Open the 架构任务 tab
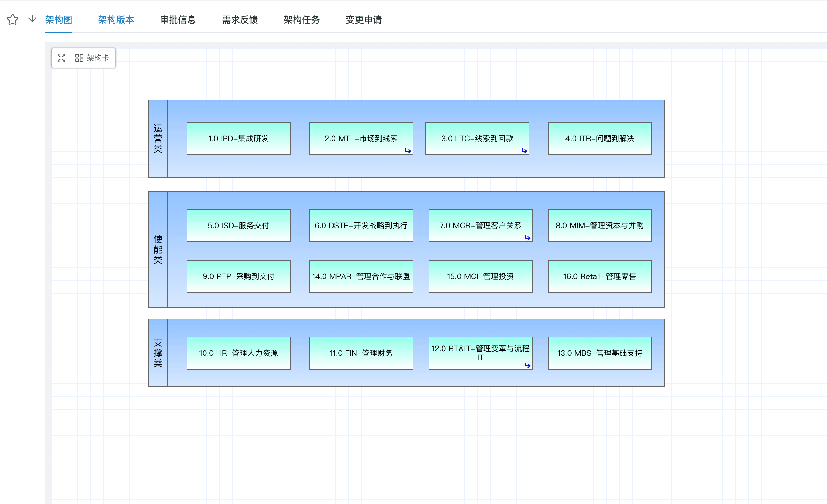This screenshot has height=504, width=827. pyautogui.click(x=301, y=20)
